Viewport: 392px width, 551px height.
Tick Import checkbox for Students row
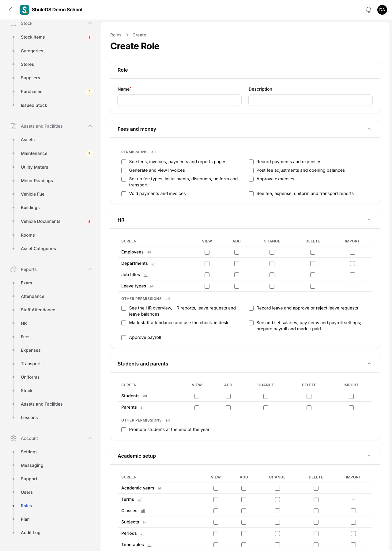[x=351, y=396]
